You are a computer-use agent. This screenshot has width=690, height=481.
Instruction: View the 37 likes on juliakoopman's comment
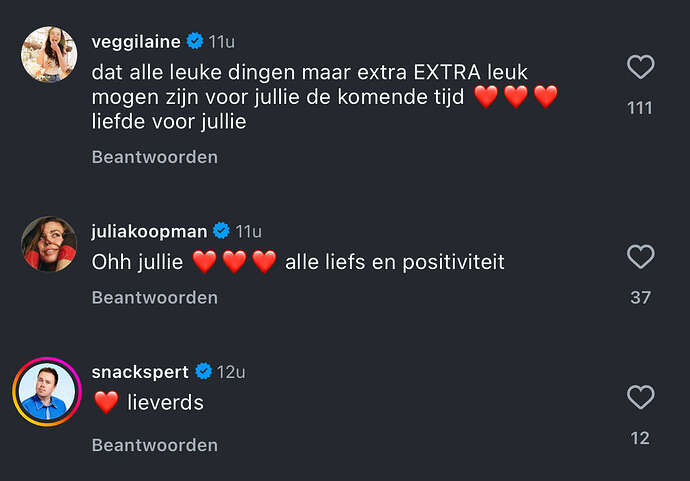640,297
